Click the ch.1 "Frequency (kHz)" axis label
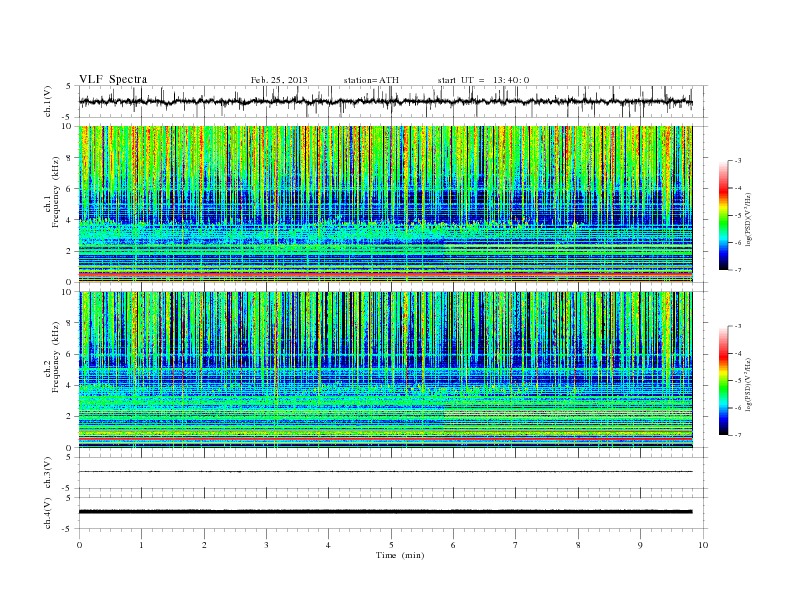 [56, 192]
